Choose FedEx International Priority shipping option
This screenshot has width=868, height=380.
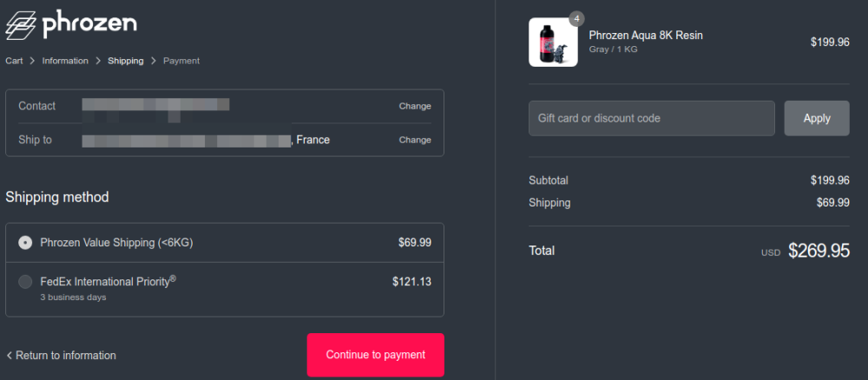click(x=25, y=281)
